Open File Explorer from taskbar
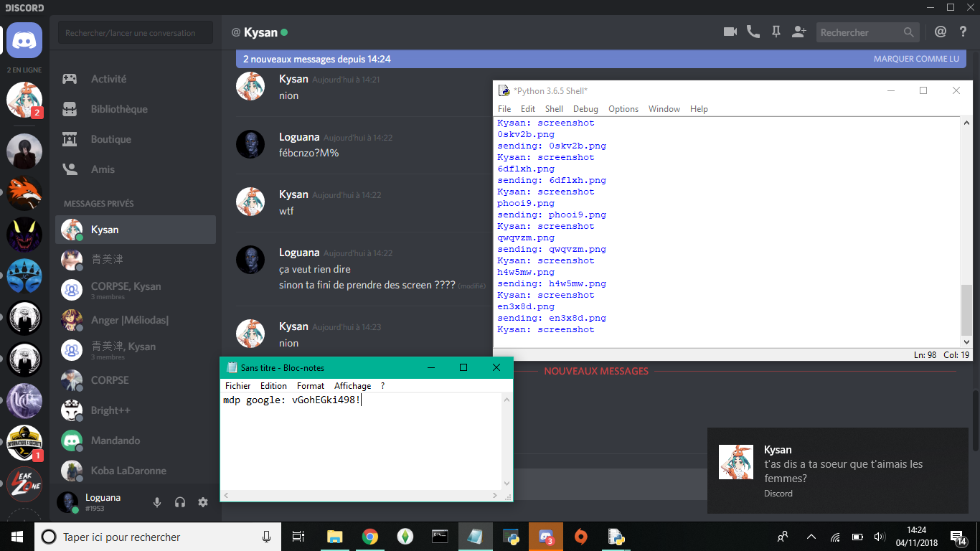The width and height of the screenshot is (980, 551). (334, 537)
